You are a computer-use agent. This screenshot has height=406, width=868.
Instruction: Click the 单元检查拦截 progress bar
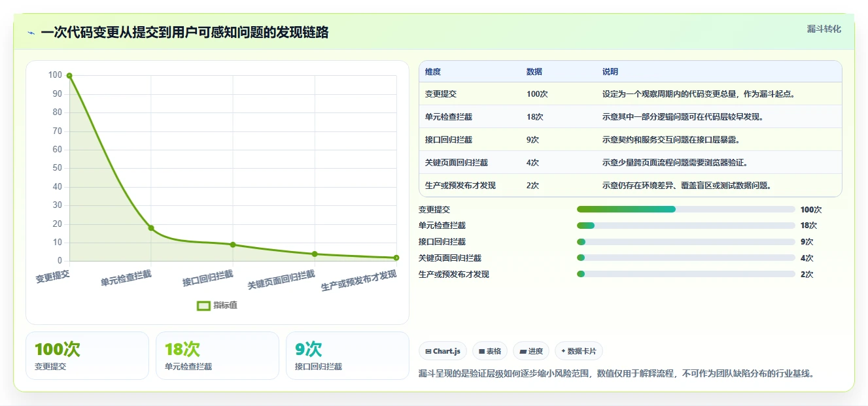pos(686,226)
